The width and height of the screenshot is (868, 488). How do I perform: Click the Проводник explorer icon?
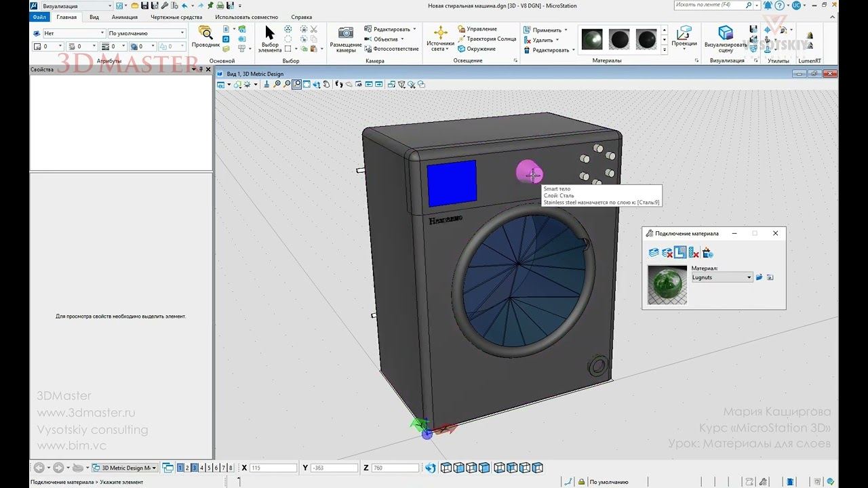[205, 33]
